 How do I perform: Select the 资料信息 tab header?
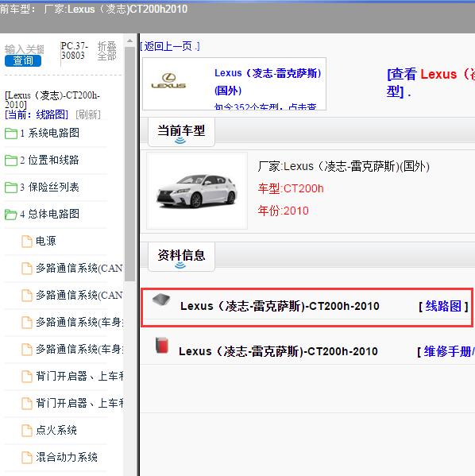coord(181,257)
